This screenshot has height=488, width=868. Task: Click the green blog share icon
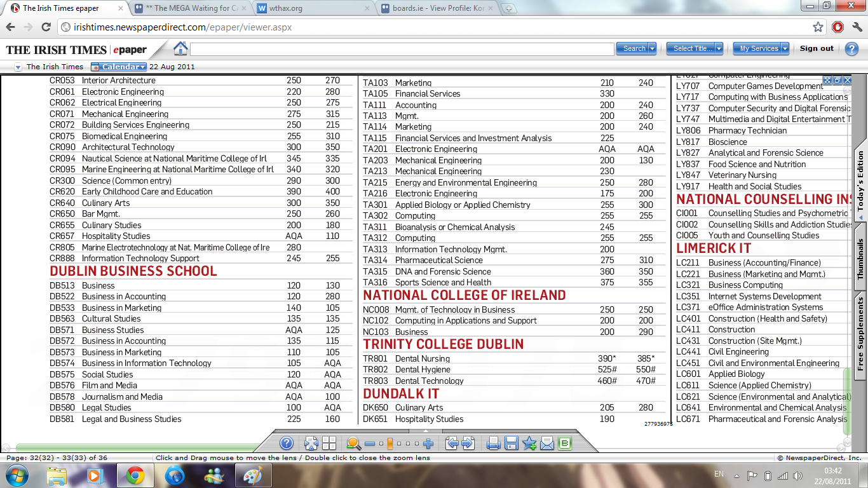(x=565, y=444)
